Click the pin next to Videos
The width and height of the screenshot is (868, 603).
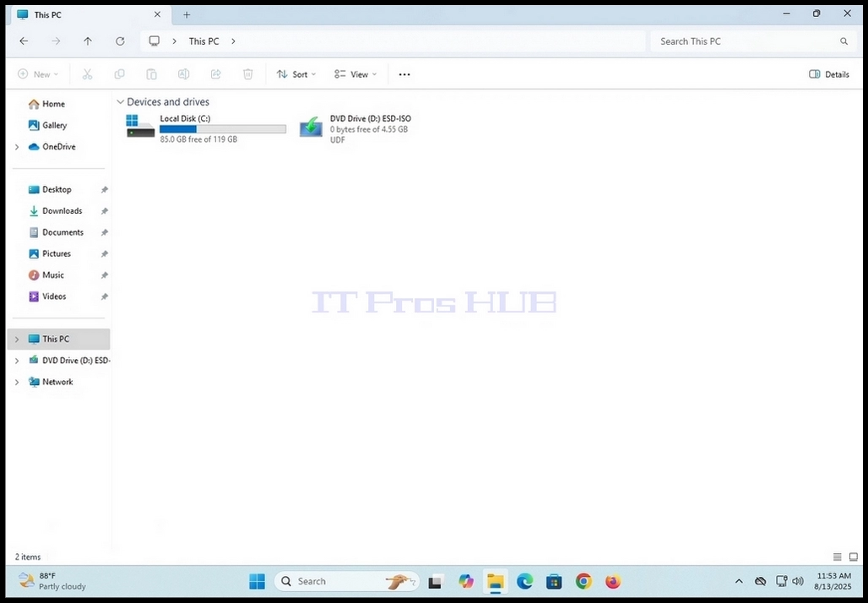(104, 296)
